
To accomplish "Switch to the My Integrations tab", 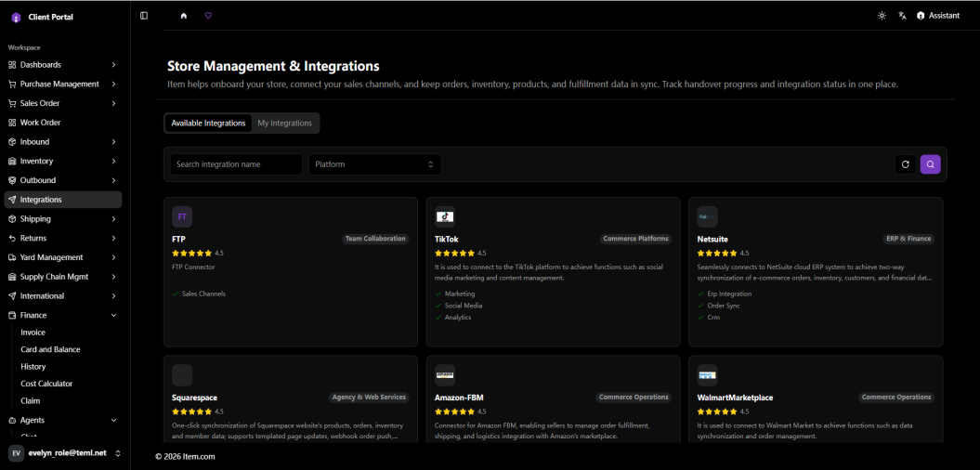I will (x=285, y=124).
